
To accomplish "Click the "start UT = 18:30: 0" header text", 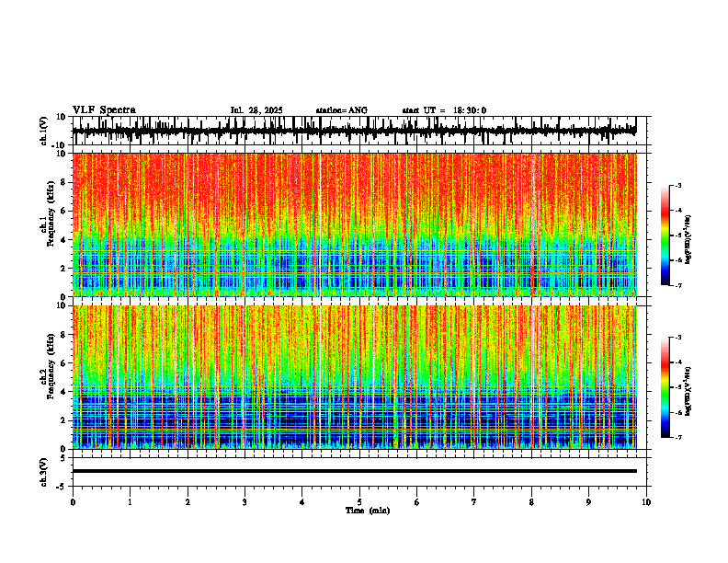I will coord(444,110).
